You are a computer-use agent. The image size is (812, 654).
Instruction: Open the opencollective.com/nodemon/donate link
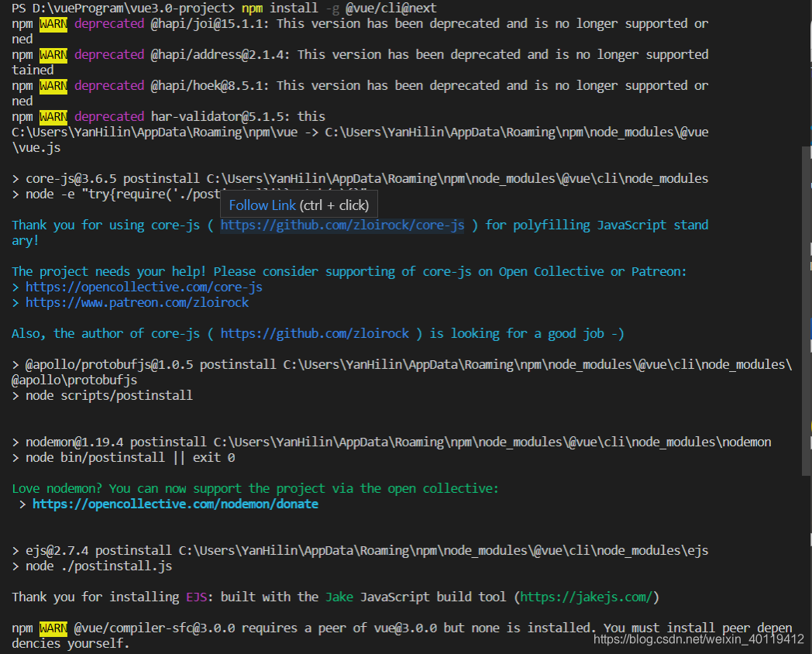point(176,504)
